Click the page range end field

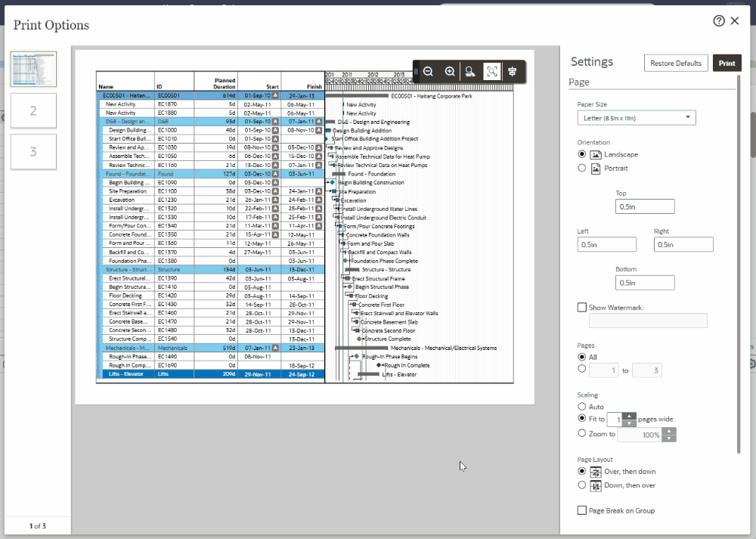click(647, 370)
